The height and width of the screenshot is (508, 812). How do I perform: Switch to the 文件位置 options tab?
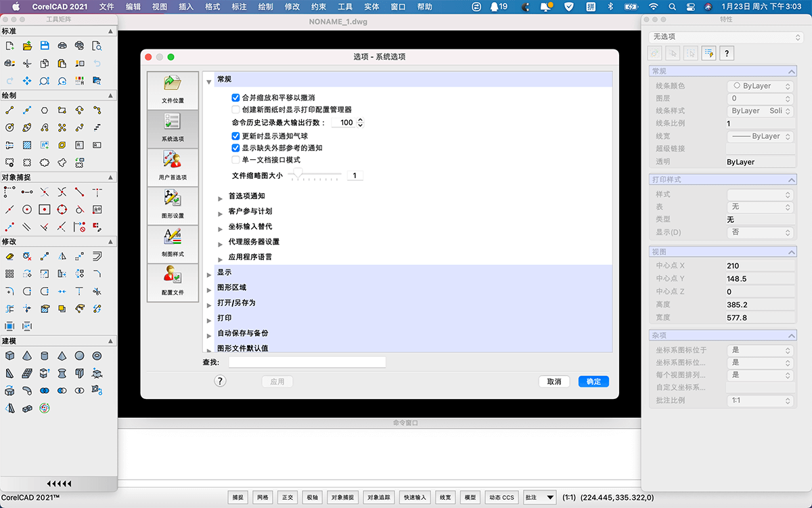click(x=173, y=91)
